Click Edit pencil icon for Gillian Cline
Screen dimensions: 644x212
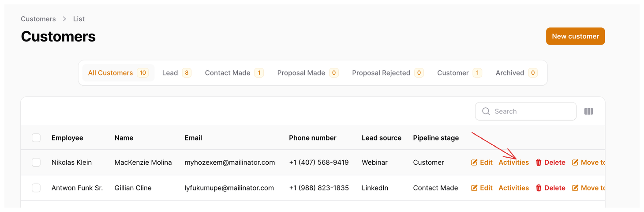click(474, 188)
